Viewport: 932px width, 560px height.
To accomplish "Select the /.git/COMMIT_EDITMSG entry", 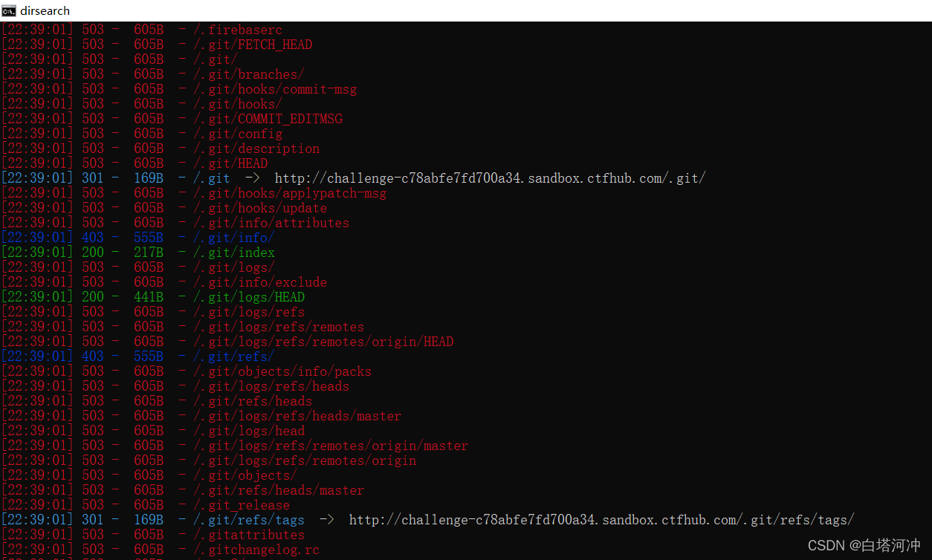I will coord(268,118).
